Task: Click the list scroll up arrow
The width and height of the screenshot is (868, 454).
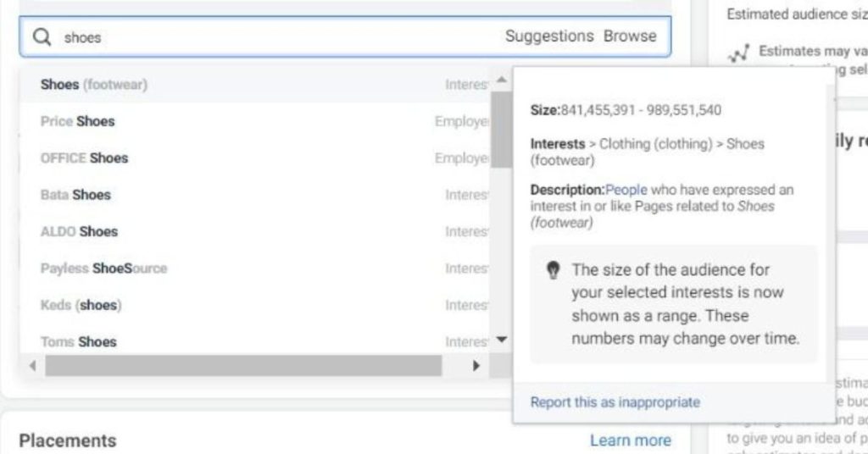Action: [x=502, y=80]
